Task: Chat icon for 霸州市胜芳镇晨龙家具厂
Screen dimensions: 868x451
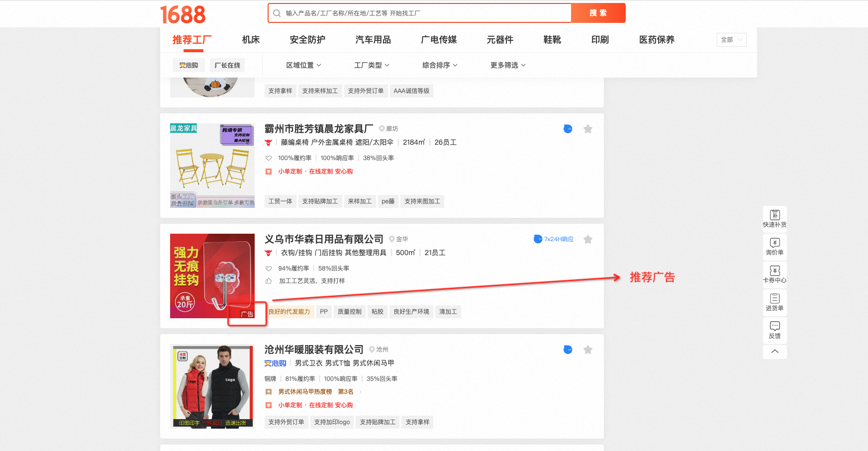Action: tap(568, 129)
